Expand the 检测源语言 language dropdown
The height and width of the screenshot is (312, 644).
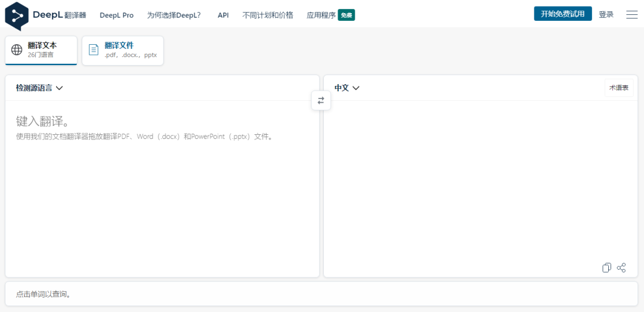coord(39,88)
